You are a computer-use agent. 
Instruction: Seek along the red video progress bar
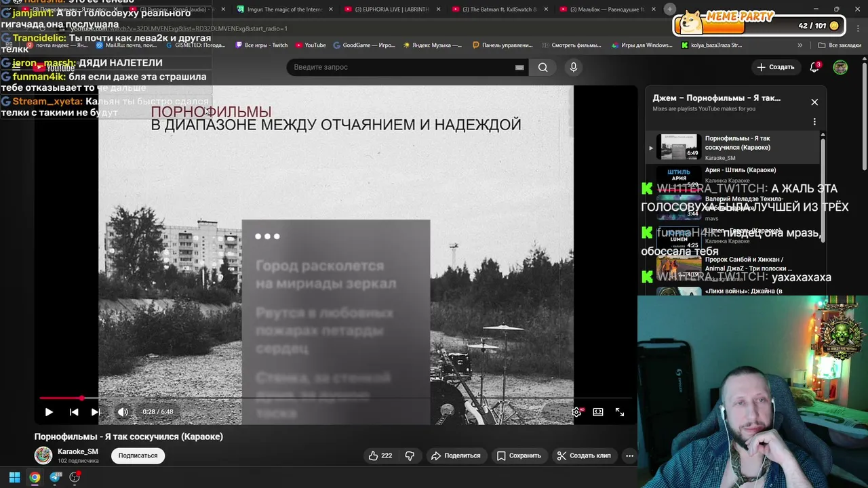click(x=336, y=398)
